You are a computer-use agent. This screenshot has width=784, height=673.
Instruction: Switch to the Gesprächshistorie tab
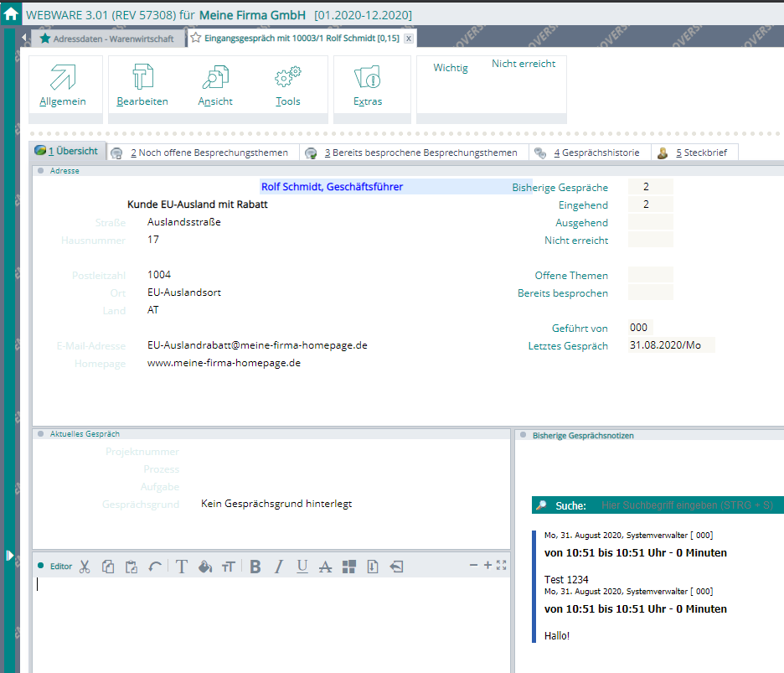tap(589, 153)
